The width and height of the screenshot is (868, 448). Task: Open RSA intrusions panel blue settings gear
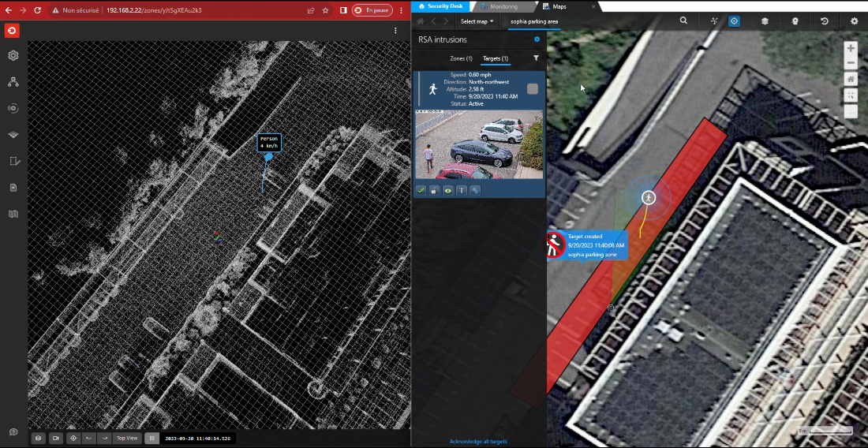point(537,39)
